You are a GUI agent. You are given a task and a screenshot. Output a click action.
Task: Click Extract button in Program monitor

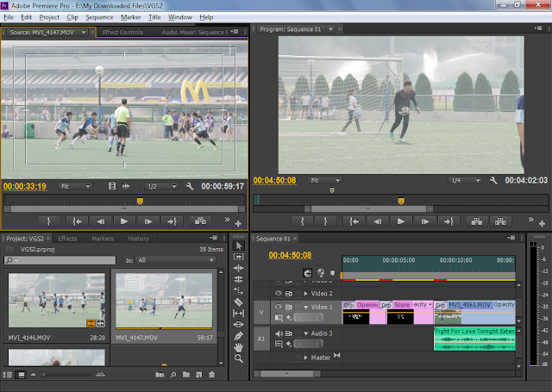pyautogui.click(x=500, y=221)
